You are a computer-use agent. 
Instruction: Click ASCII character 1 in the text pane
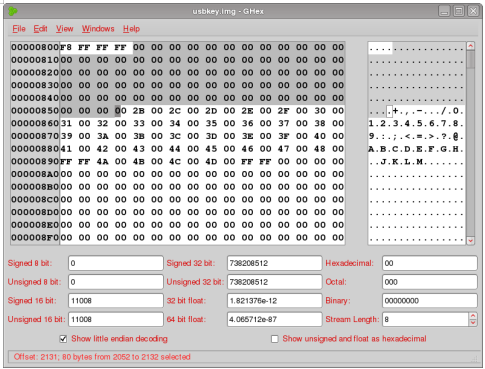pyautogui.click(x=371, y=124)
